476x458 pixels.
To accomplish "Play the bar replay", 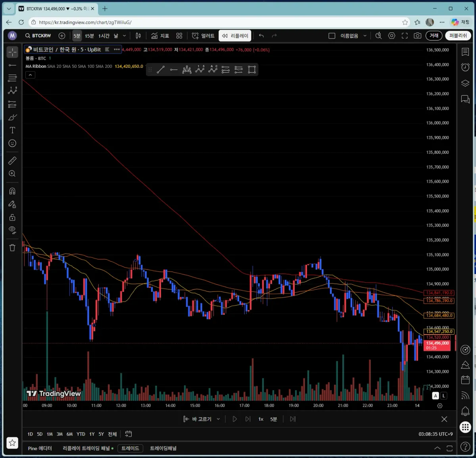I will [x=235, y=419].
